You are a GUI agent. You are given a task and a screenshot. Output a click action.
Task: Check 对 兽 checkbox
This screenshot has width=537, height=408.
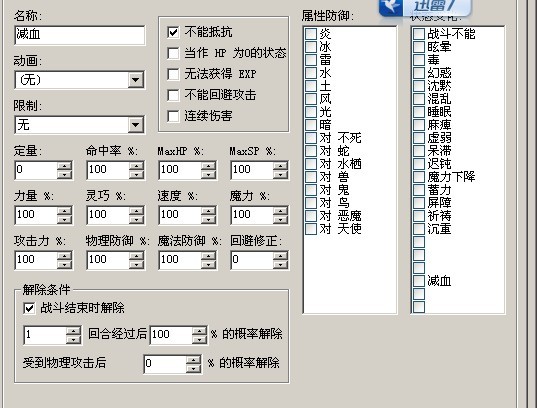pos(311,177)
